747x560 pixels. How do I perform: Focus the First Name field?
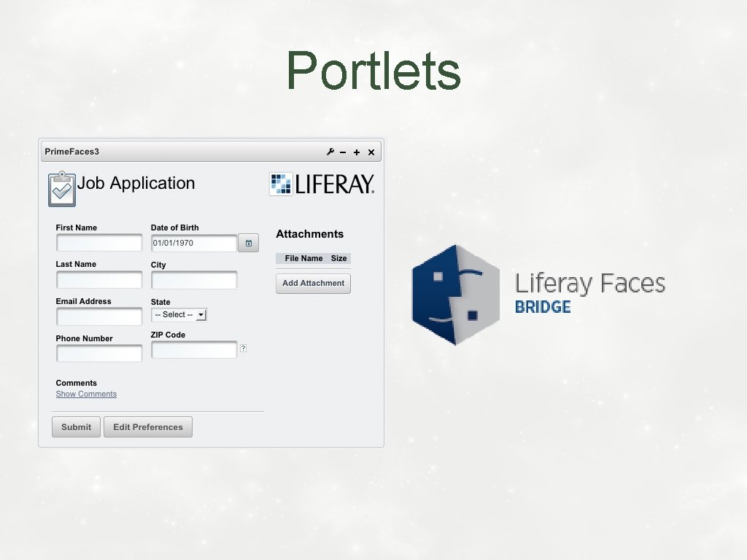coord(99,242)
